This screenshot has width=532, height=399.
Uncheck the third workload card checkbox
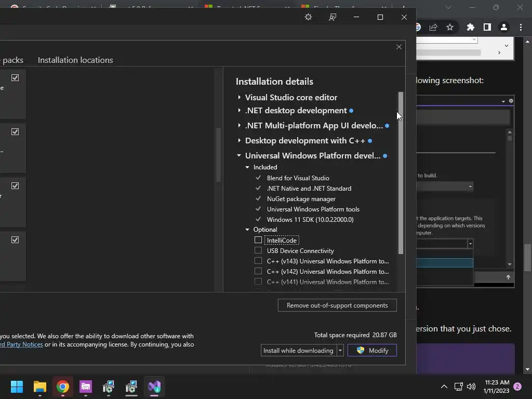click(15, 185)
